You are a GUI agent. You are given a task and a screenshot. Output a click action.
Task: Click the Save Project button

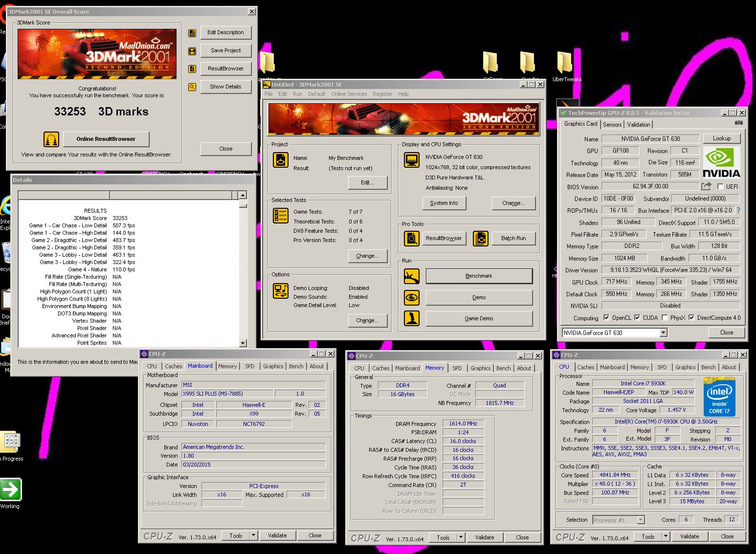point(225,50)
